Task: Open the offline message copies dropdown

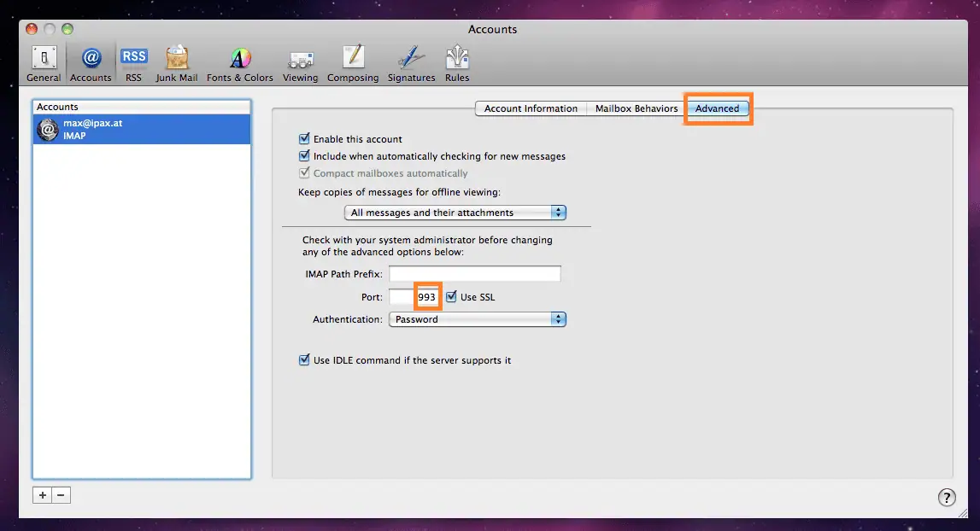Action: click(x=455, y=213)
